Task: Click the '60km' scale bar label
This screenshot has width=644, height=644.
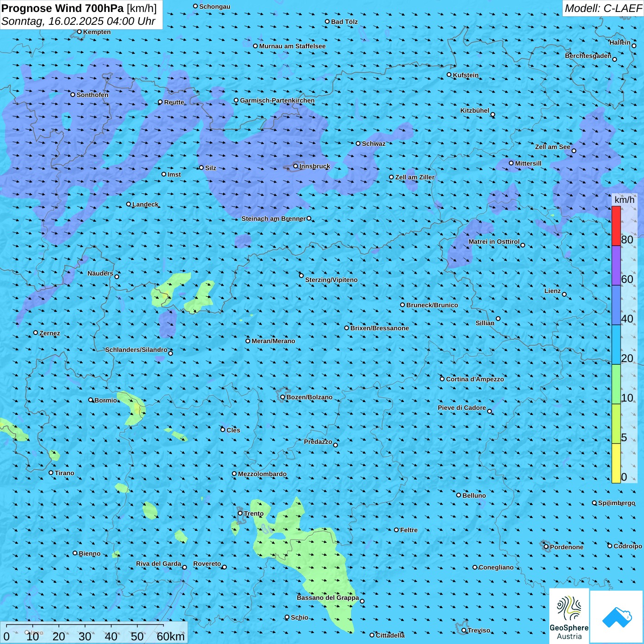Action: pyautogui.click(x=171, y=637)
